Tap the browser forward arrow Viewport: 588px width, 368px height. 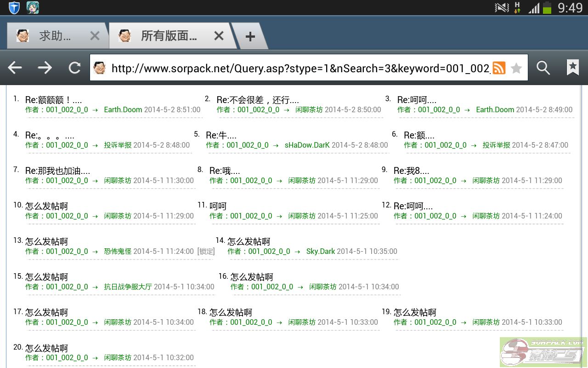[45, 68]
